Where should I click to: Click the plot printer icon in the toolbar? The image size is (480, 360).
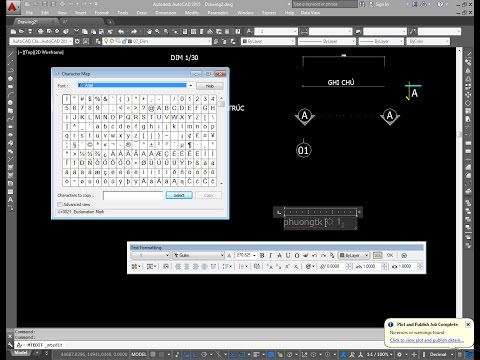pyautogui.click(x=40, y=31)
